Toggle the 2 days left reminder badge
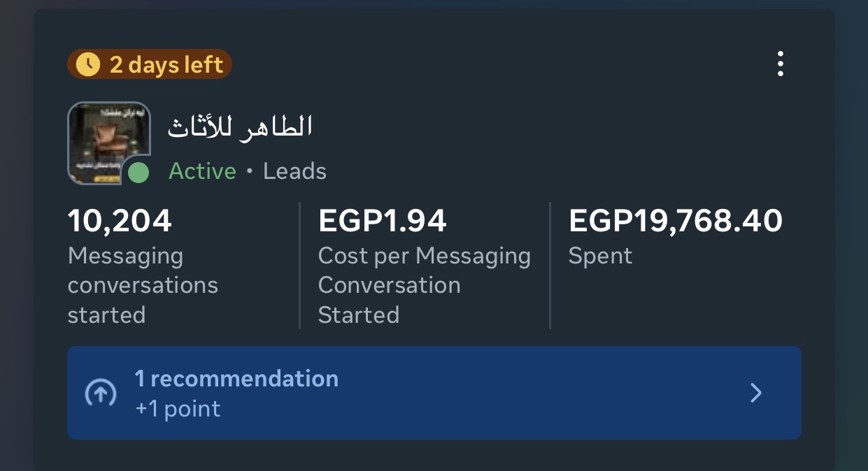The width and height of the screenshot is (868, 471). click(x=149, y=64)
